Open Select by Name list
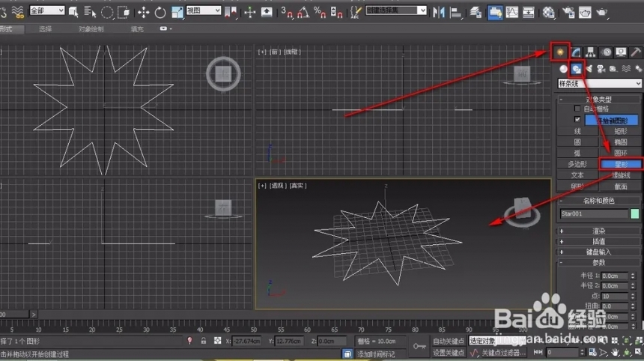This screenshot has height=361, width=644. [90, 12]
